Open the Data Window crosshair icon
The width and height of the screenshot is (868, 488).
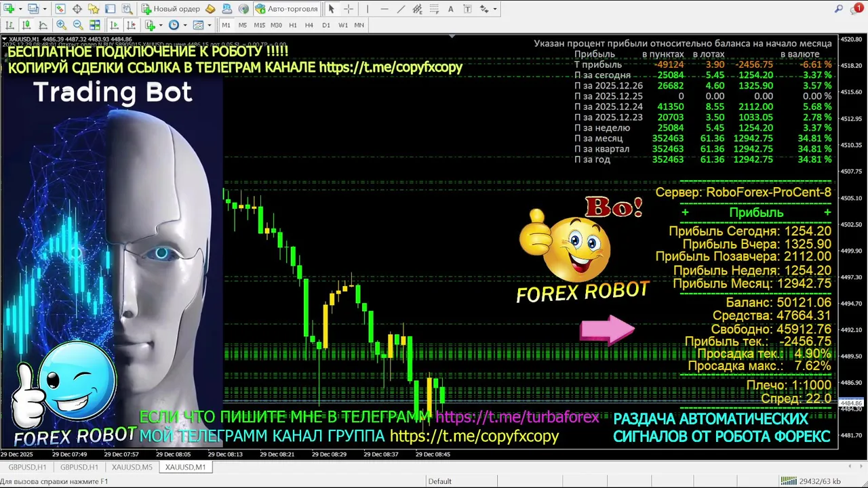tap(77, 9)
